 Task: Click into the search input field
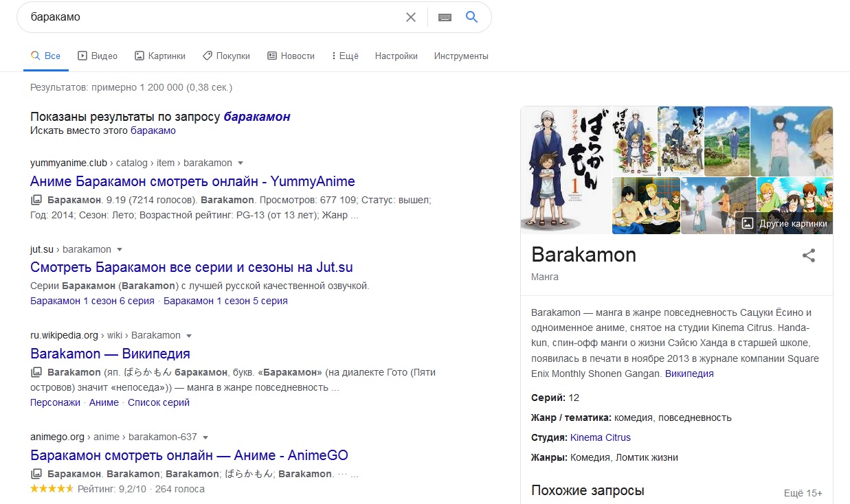click(x=213, y=17)
